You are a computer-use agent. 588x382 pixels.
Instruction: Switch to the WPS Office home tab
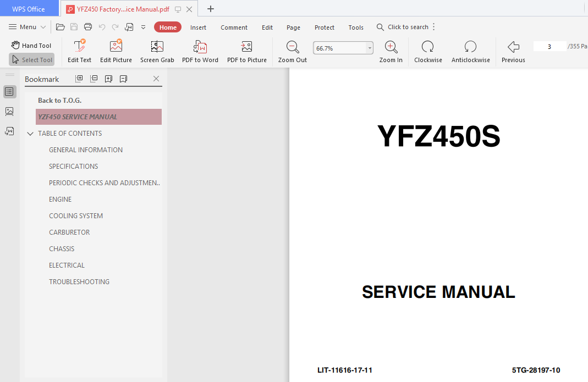[29, 9]
